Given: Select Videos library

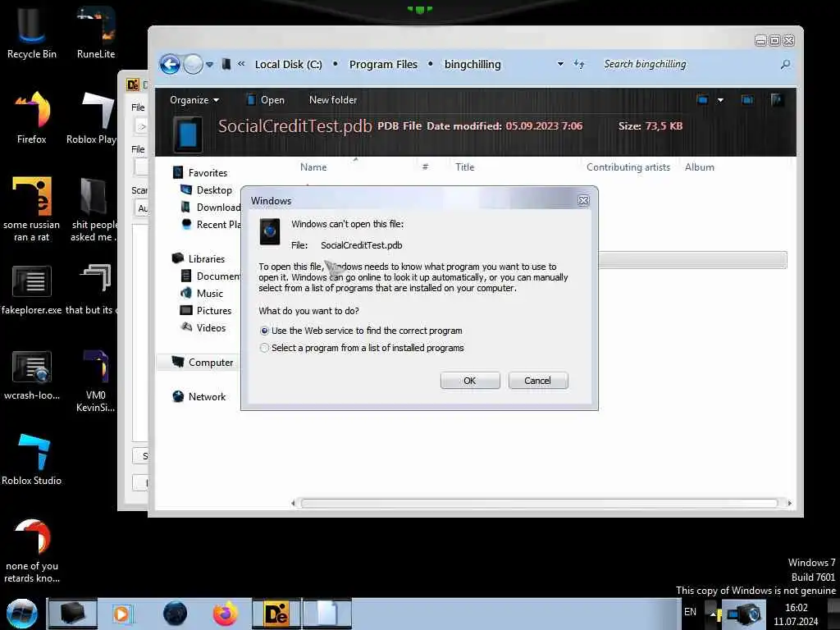Looking at the screenshot, I should click(x=203, y=328).
